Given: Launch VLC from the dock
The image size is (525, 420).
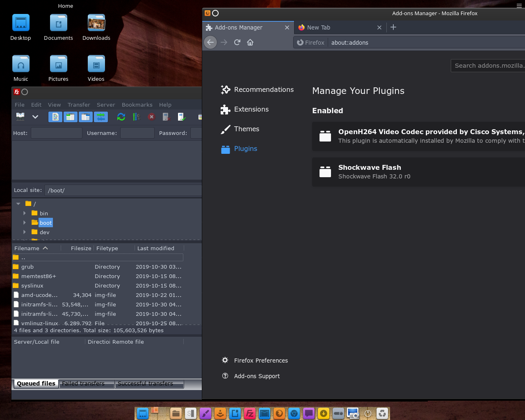Looking at the screenshot, I should (x=220, y=413).
